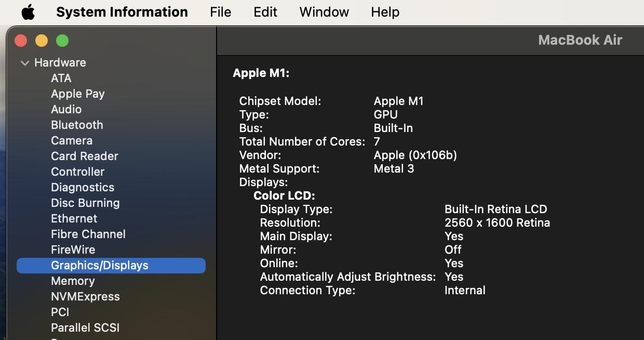Click the Vendor value Apple (0x106b)
644x340 pixels.
(x=415, y=155)
